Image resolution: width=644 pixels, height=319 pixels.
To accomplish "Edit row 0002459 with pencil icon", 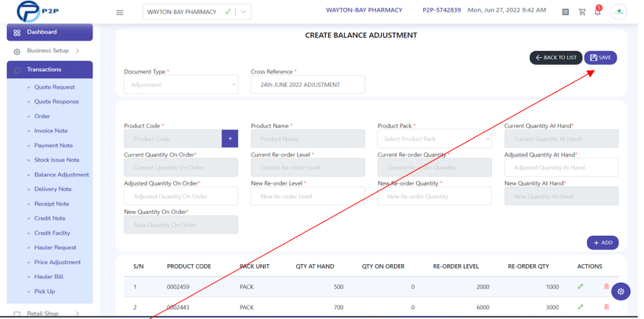I will pyautogui.click(x=581, y=287).
